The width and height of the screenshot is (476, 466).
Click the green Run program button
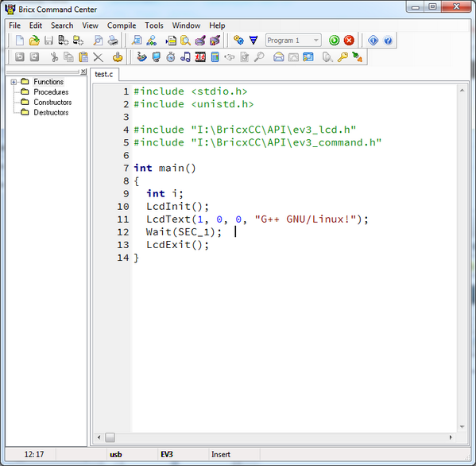(334, 41)
